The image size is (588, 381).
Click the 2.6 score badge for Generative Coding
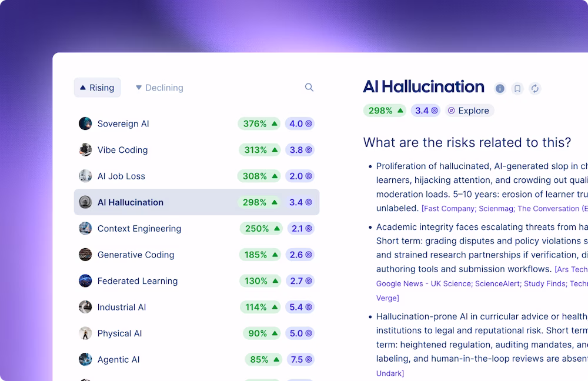pos(300,255)
